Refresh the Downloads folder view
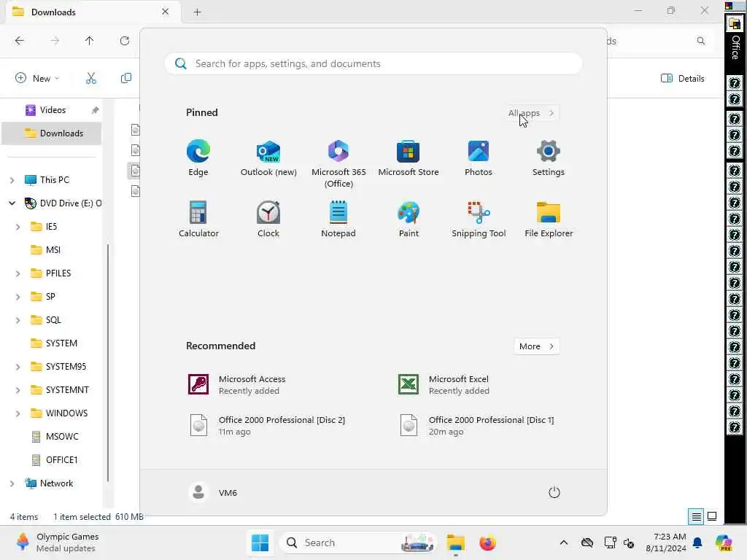This screenshot has width=747, height=560. click(x=124, y=41)
